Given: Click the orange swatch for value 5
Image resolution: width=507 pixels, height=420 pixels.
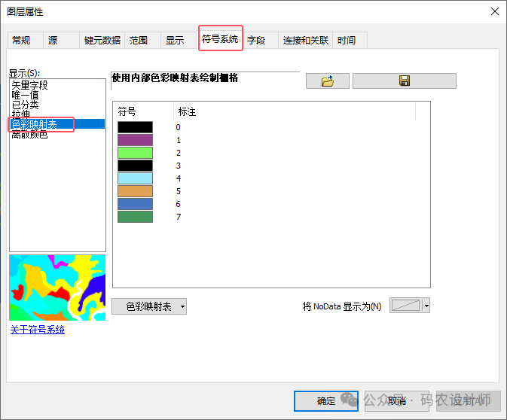Looking at the screenshot, I should (x=135, y=191).
